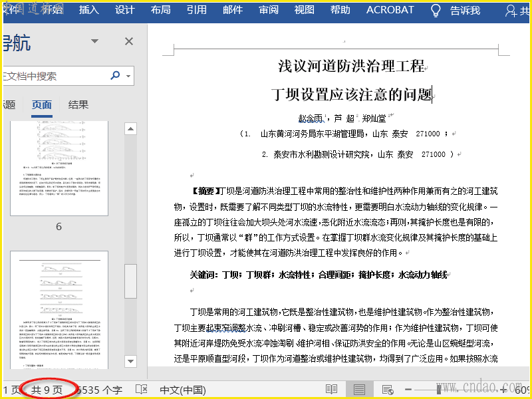Select page 6 thumbnail in navigation pane
Image resolution: width=532 pixels, height=399 pixels.
pos(59,170)
